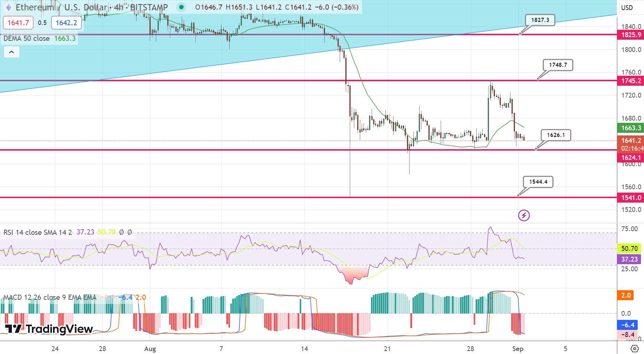Click the MACD -6.4 blue value tag
Viewport: 644px width, 354px height.
628,325
